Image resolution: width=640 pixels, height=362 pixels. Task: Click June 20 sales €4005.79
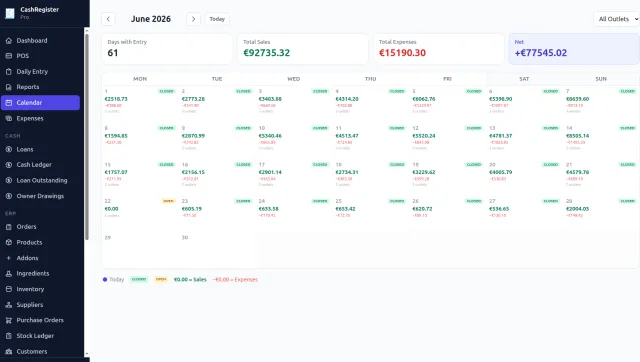pyautogui.click(x=500, y=172)
